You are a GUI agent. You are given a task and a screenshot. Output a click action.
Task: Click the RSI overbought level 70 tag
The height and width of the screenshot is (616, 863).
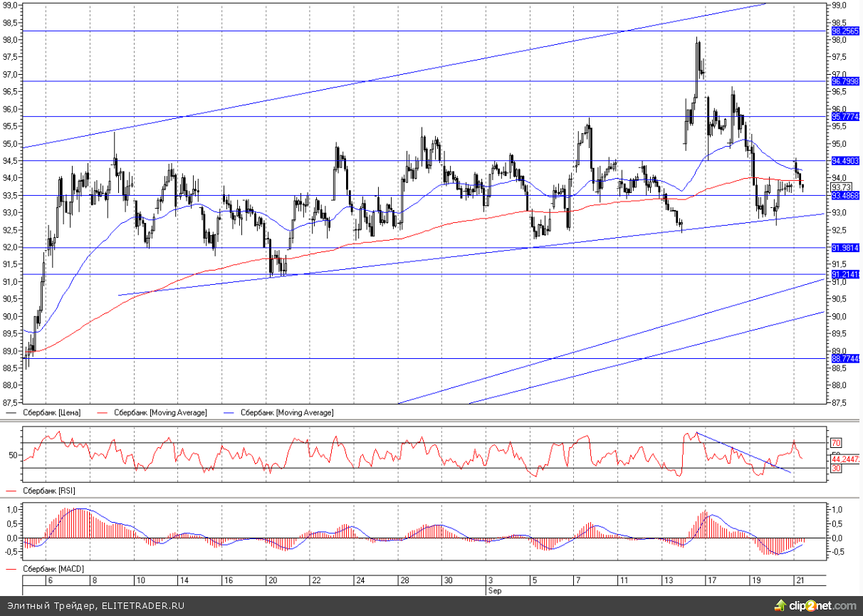[837, 443]
